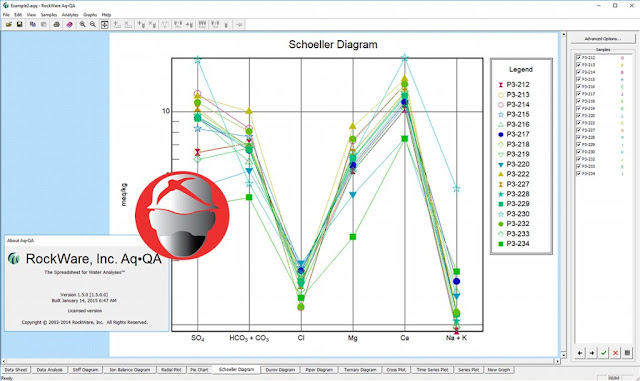
Task: Open the File menu
Action: (6, 15)
